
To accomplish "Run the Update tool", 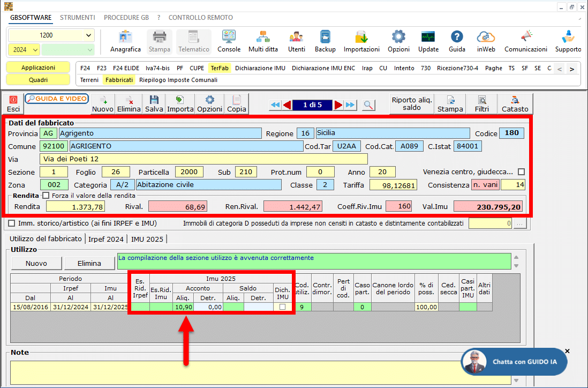I will (x=428, y=41).
